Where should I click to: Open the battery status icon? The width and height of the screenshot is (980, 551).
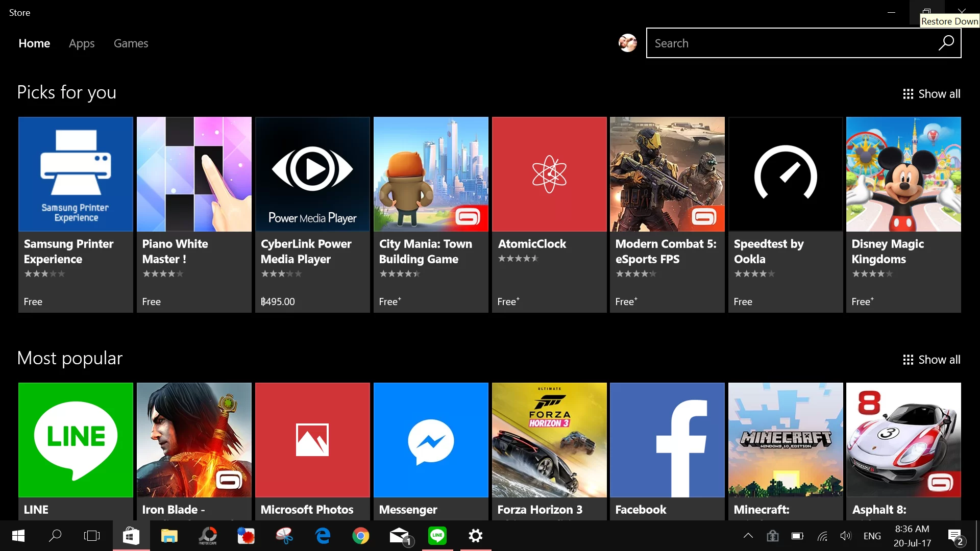click(x=797, y=536)
